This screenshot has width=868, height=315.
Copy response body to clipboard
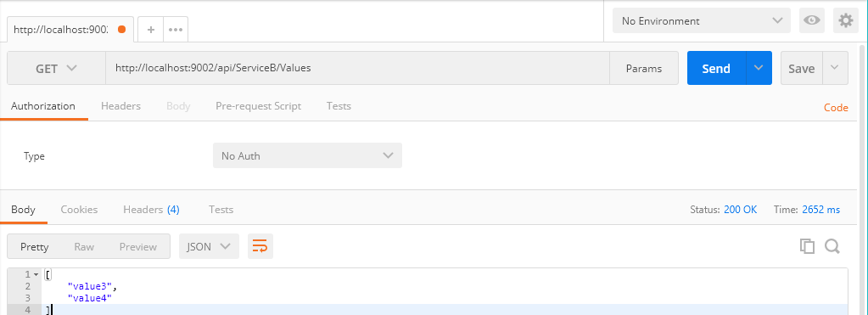coord(807,246)
